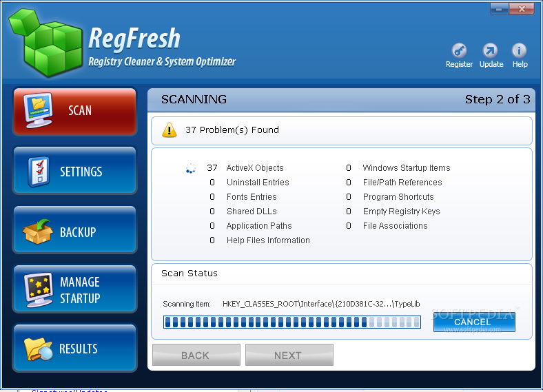This screenshot has width=543, height=392.
Task: Click "Windows Startup Items" category
Action: 406,168
